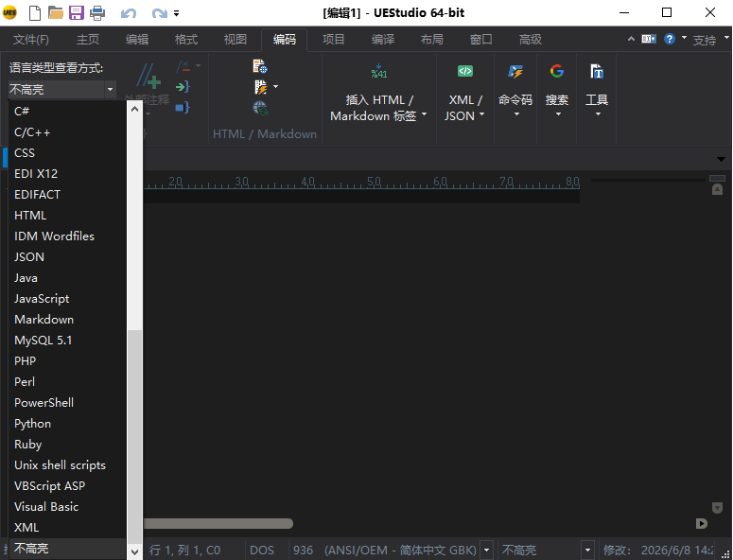Click the globe refresh browser icon
This screenshot has width=733, height=560.
(x=260, y=108)
